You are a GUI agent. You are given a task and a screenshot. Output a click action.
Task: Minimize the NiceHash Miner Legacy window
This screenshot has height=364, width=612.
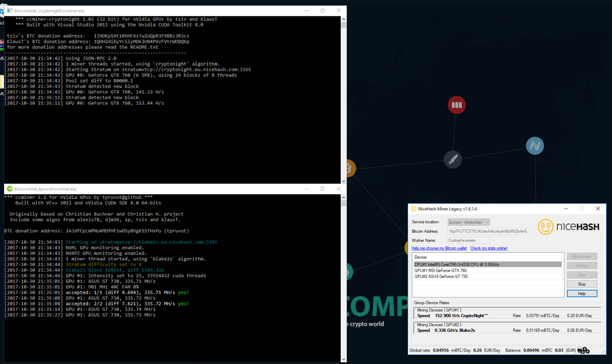(x=566, y=209)
